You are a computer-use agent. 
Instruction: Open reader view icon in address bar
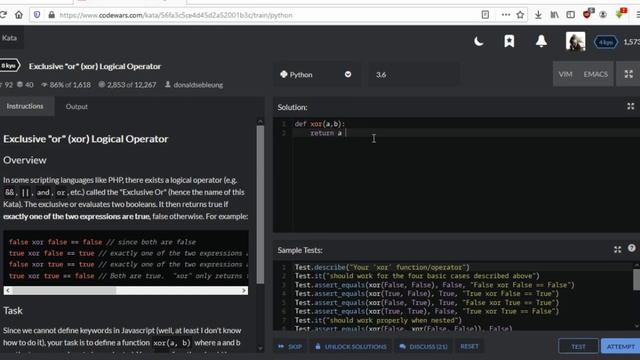[485, 15]
